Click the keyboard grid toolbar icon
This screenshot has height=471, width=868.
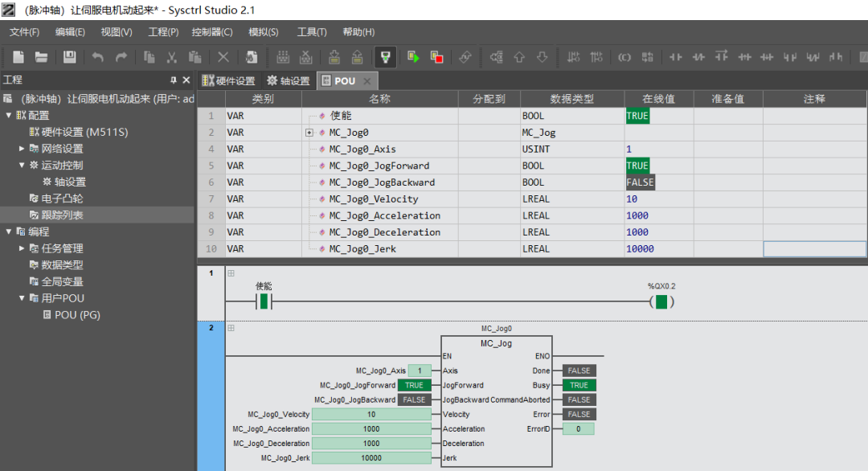click(283, 57)
